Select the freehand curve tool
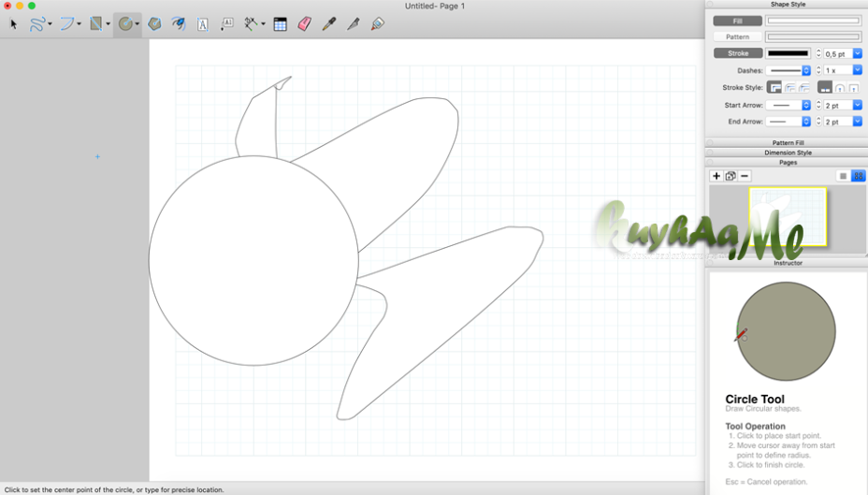Viewport: 868px width, 495px height. [37, 23]
